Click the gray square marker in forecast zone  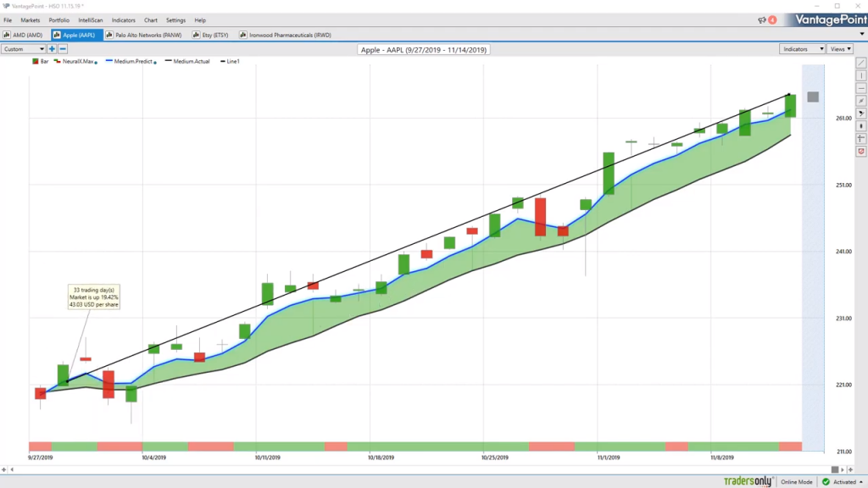[x=813, y=97]
